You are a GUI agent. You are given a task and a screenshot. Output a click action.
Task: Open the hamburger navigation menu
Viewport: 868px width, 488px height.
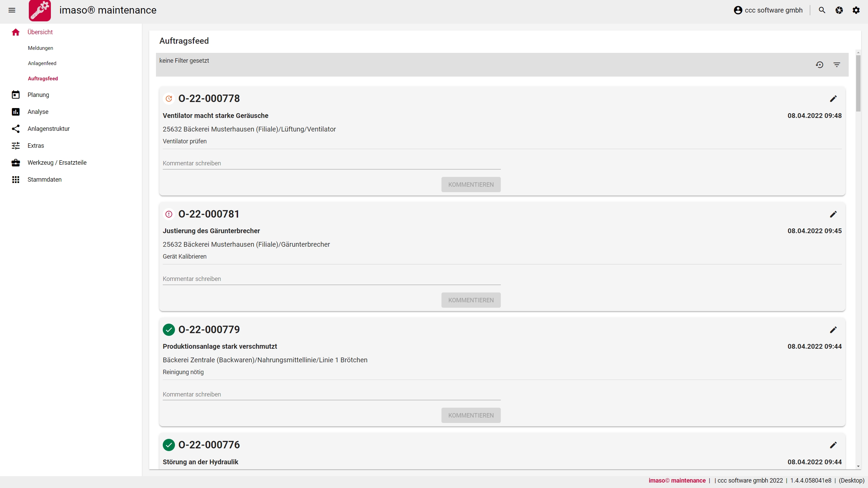[x=12, y=10]
